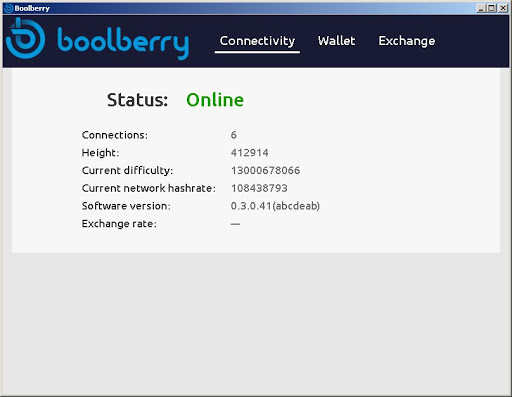This screenshot has width=512, height=397.
Task: Click the hashrate value 108438793
Action: pos(259,188)
